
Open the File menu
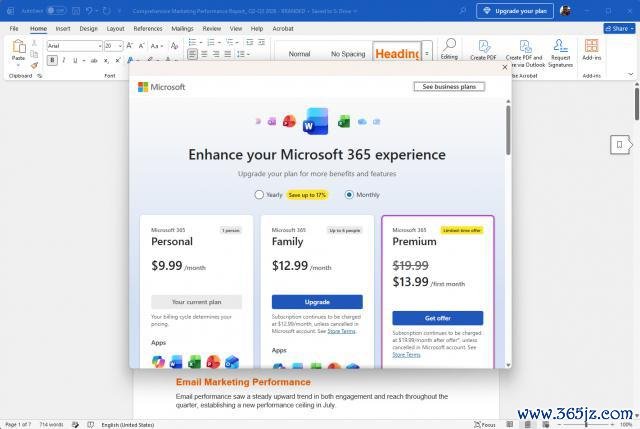coord(14,29)
